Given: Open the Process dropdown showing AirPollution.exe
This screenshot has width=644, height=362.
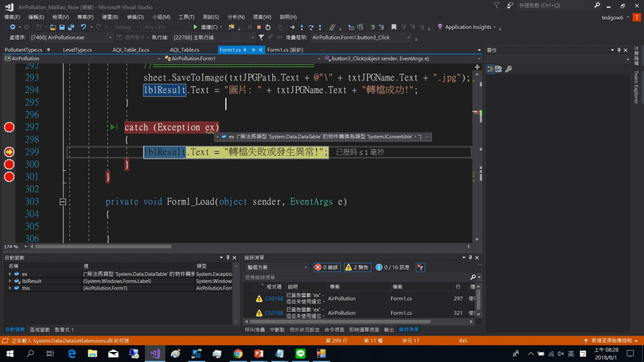Looking at the screenshot, I should [x=71, y=37].
